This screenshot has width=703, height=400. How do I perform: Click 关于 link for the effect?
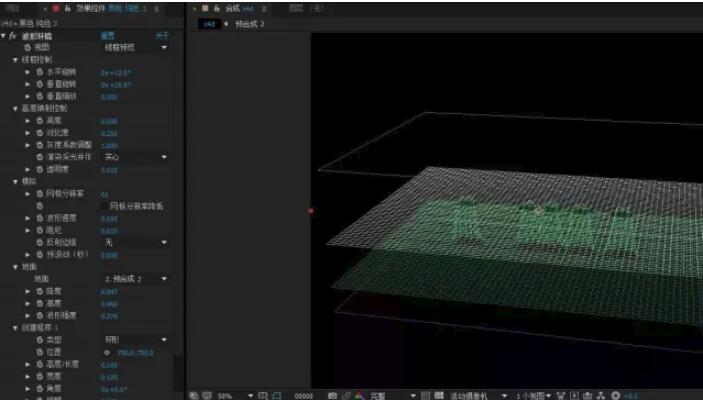coord(162,36)
